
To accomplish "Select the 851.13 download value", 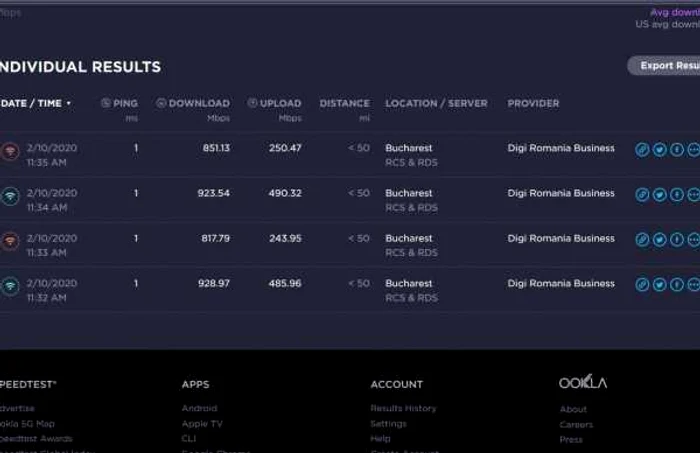I will [216, 148].
